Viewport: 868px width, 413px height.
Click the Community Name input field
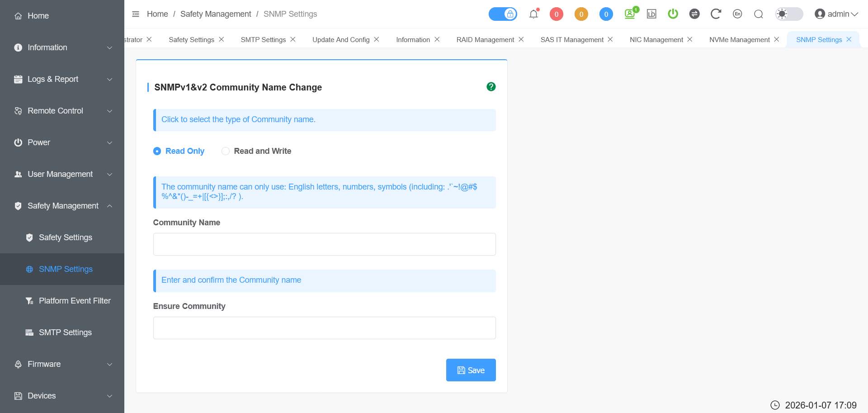click(x=324, y=244)
